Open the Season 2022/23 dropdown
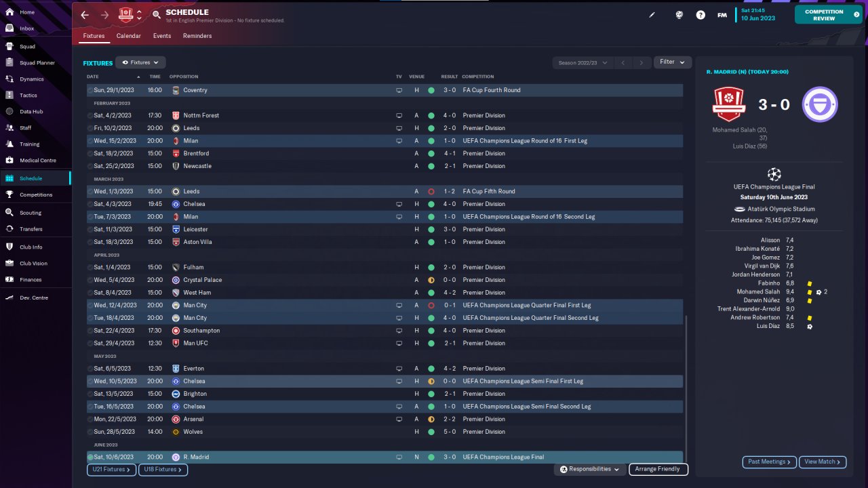 click(x=583, y=62)
